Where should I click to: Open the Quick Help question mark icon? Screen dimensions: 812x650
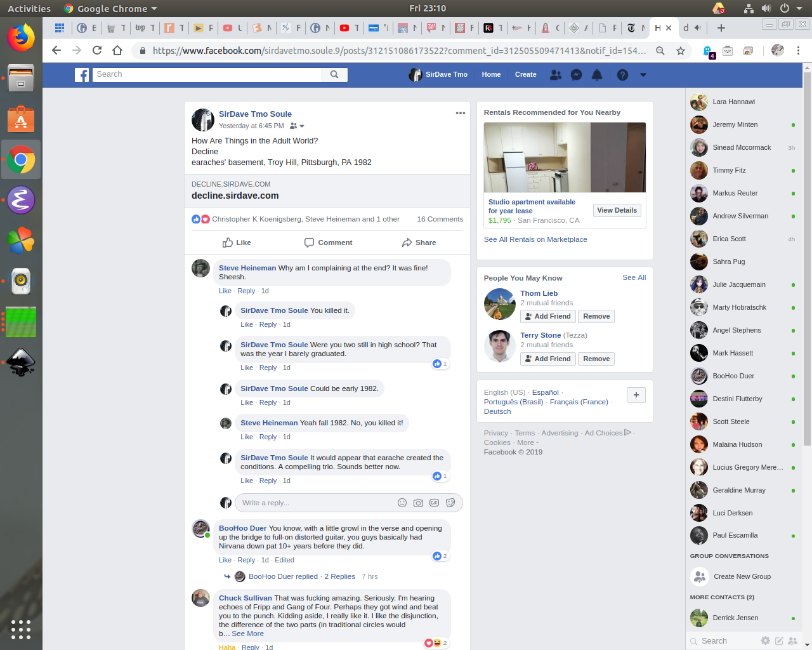[x=622, y=75]
